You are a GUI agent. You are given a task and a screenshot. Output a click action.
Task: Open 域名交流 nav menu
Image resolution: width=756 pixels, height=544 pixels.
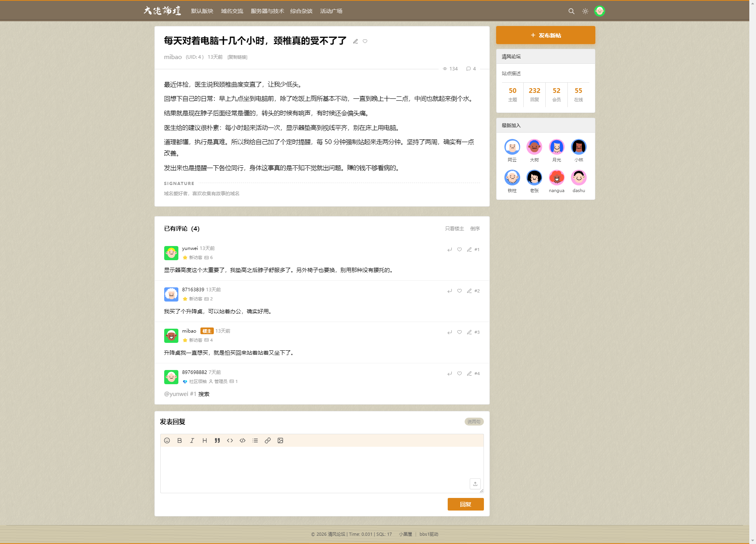click(232, 11)
